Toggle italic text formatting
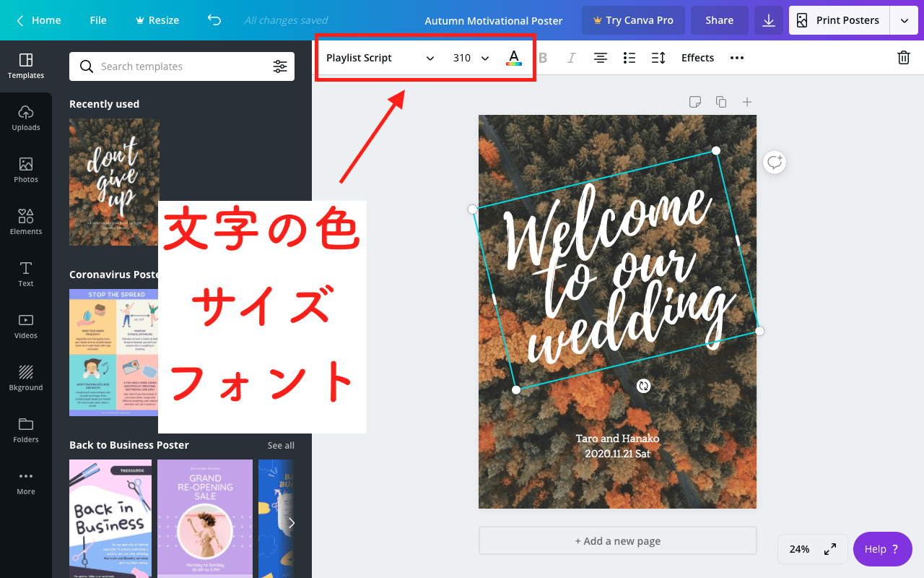Viewport: 924px width, 578px height. pos(571,58)
